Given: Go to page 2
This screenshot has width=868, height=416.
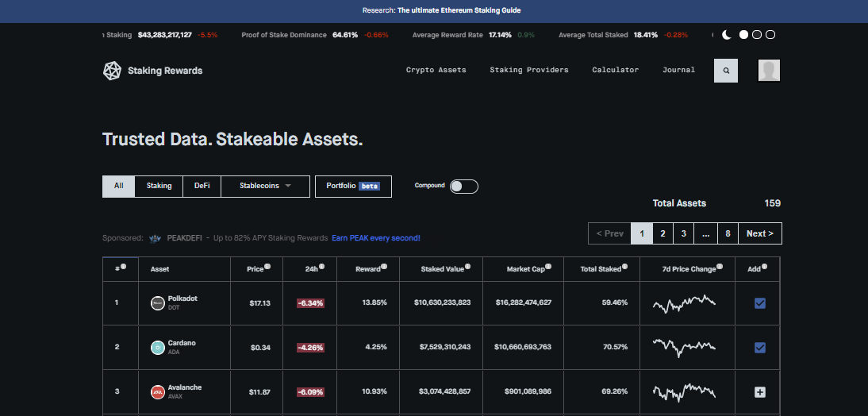Looking at the screenshot, I should 663,233.
